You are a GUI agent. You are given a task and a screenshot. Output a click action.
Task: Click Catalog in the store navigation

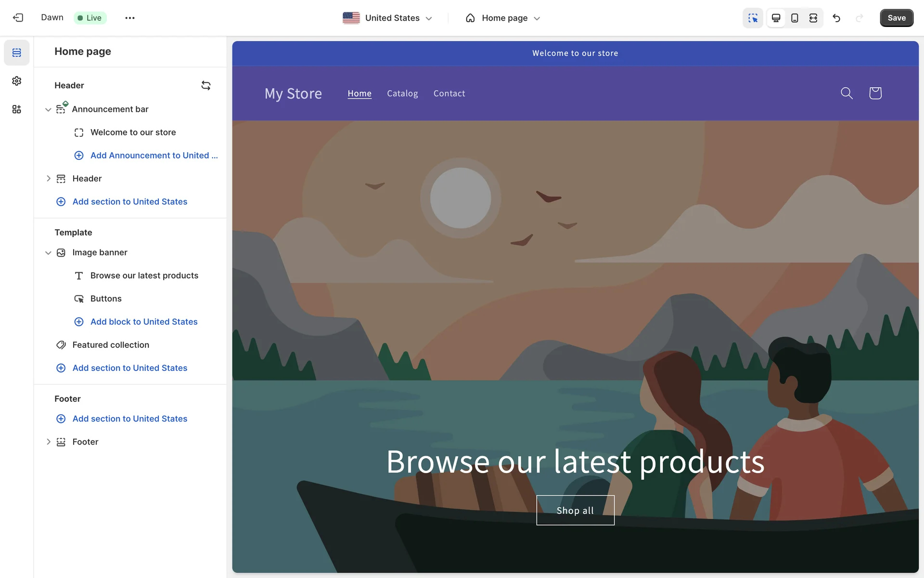click(402, 93)
